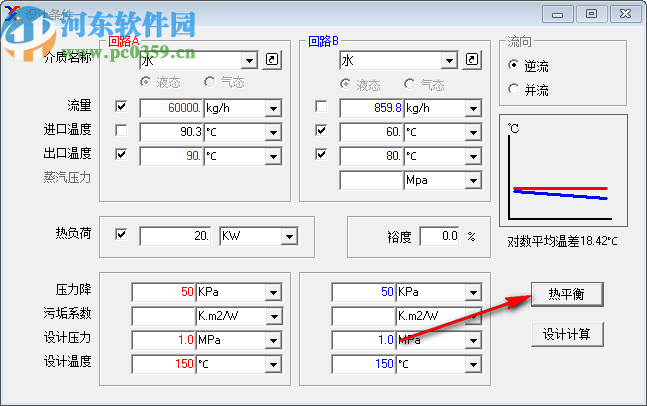This screenshot has height=406, width=647.
Task: Open 回路A fouling factor unit dropdown
Action: tap(273, 316)
